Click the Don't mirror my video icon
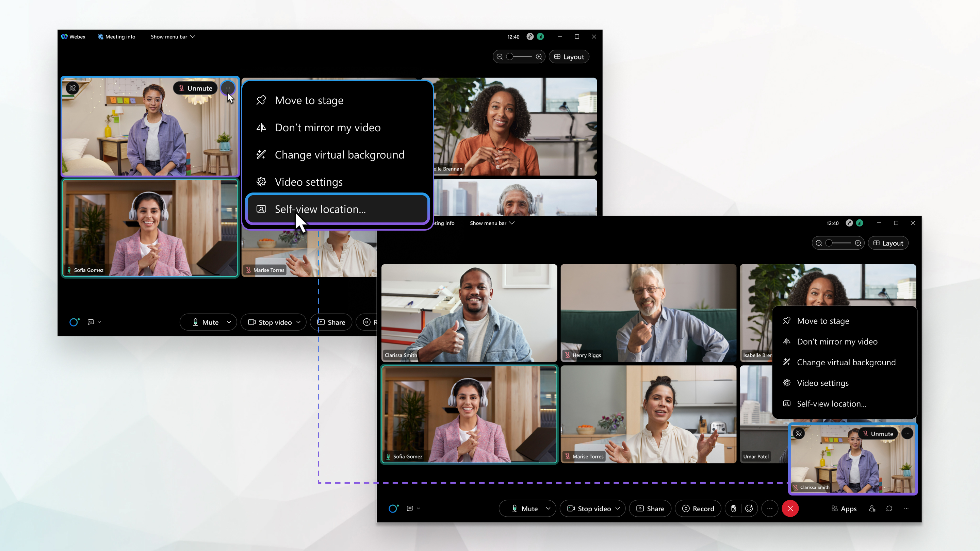The width and height of the screenshot is (980, 551). click(262, 127)
